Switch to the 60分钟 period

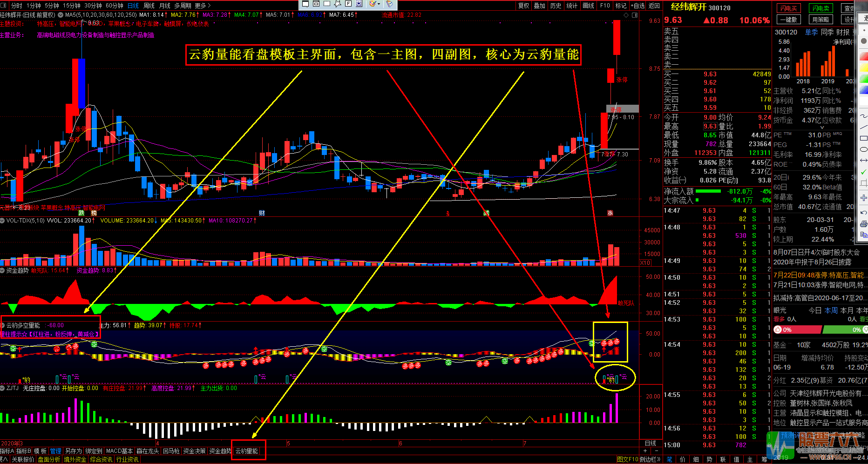click(x=115, y=6)
